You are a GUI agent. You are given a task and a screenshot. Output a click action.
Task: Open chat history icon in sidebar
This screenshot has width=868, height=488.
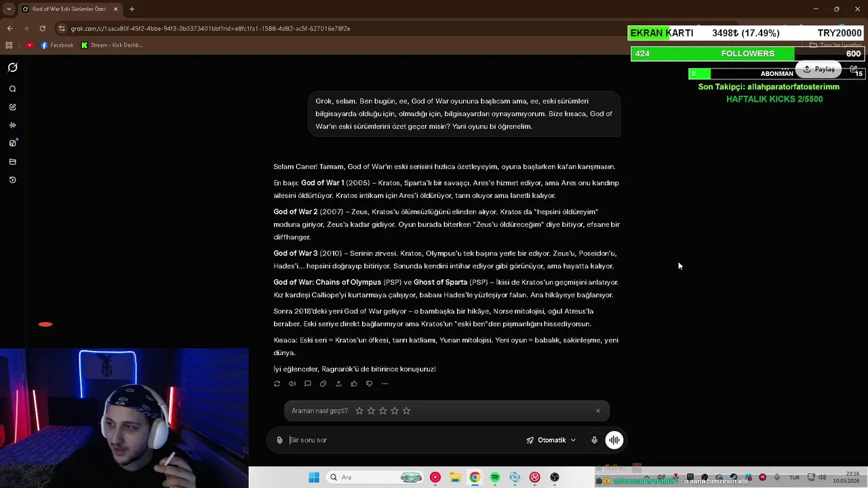pyautogui.click(x=12, y=180)
